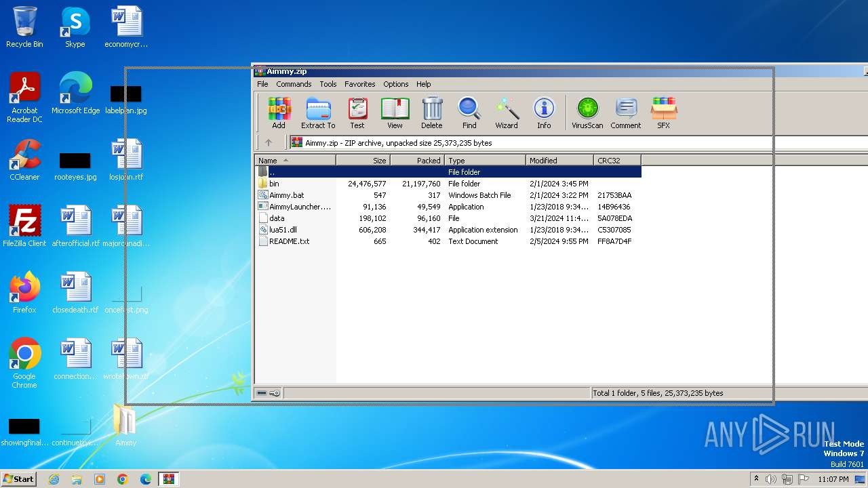868x488 pixels.
Task: Click the Find magnifier icon
Action: pos(469,113)
